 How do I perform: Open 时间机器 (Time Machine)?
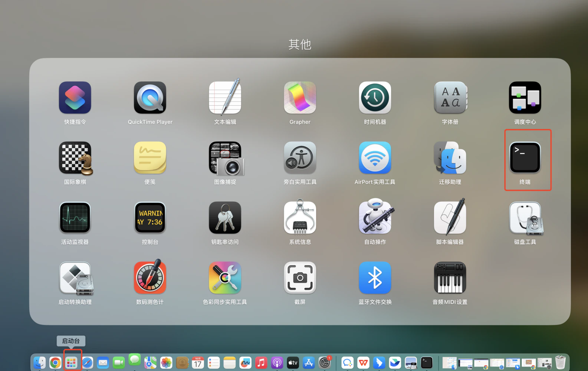tap(375, 98)
